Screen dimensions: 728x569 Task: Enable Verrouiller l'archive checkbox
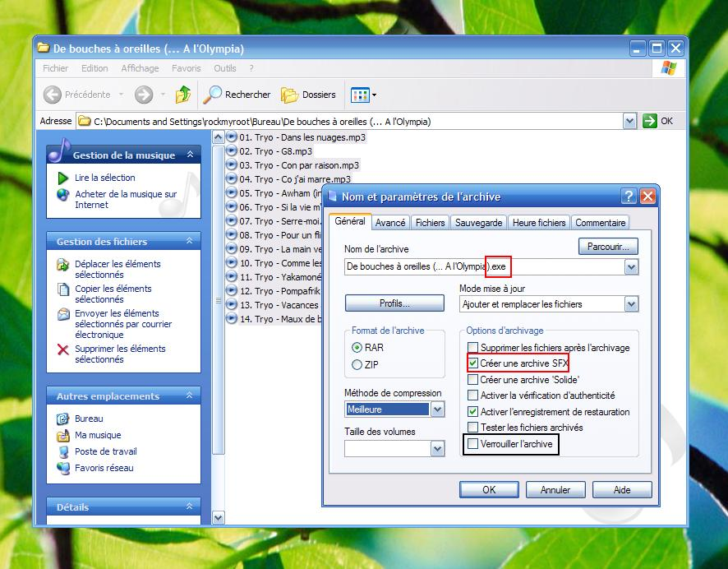pyautogui.click(x=472, y=444)
